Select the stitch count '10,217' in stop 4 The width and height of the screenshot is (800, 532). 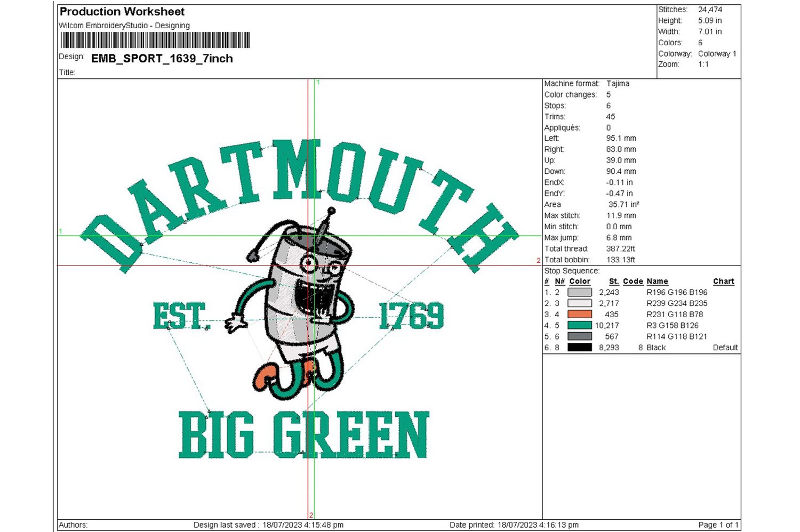click(x=607, y=326)
